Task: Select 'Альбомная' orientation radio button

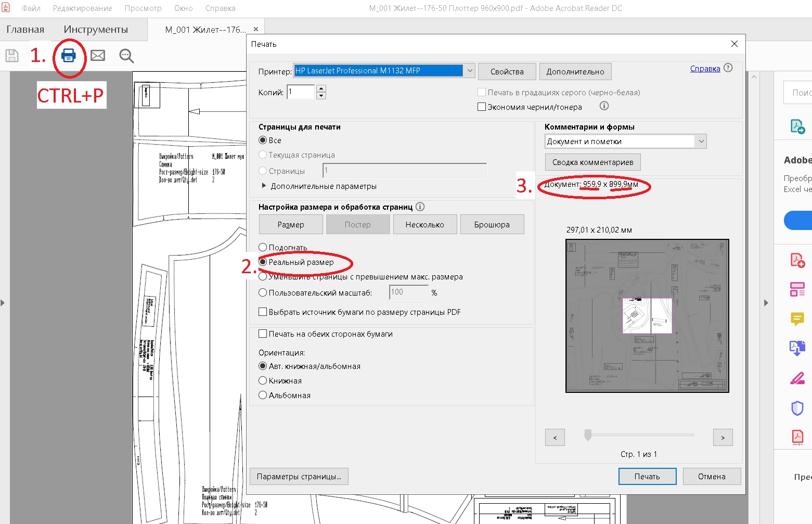Action: pos(263,395)
